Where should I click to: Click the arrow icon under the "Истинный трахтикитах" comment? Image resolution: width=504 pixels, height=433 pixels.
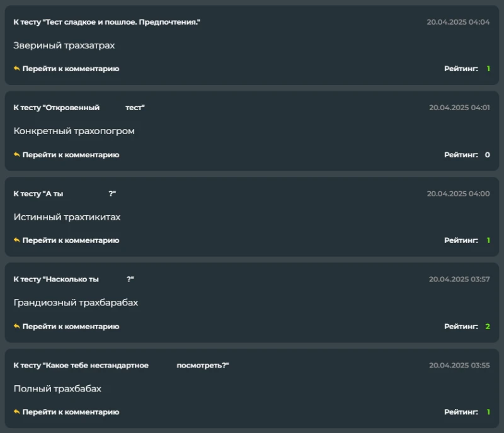[x=17, y=240]
